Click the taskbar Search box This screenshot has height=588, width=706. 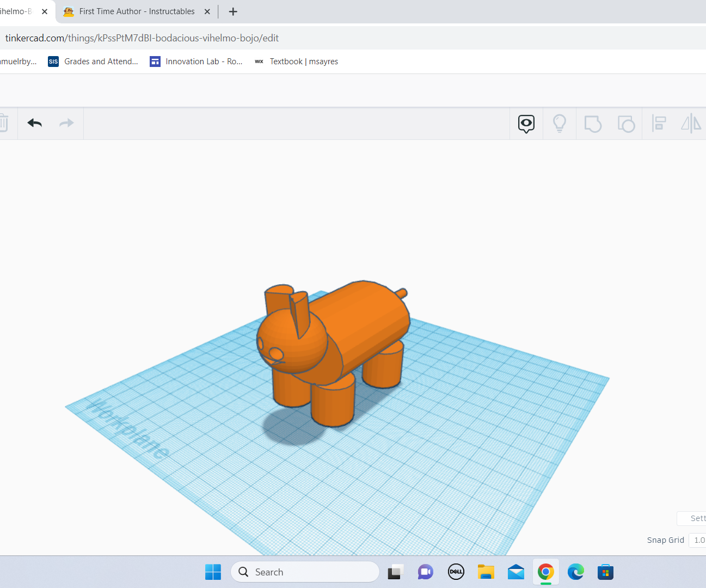click(305, 572)
